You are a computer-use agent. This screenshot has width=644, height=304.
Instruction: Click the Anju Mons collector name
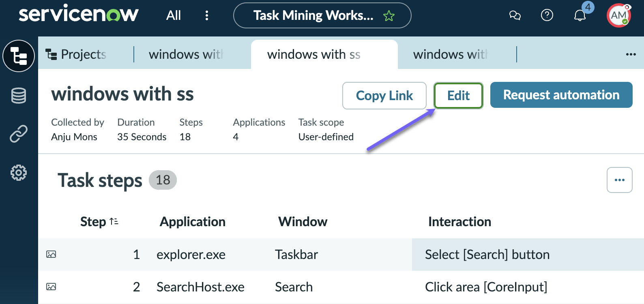point(74,137)
